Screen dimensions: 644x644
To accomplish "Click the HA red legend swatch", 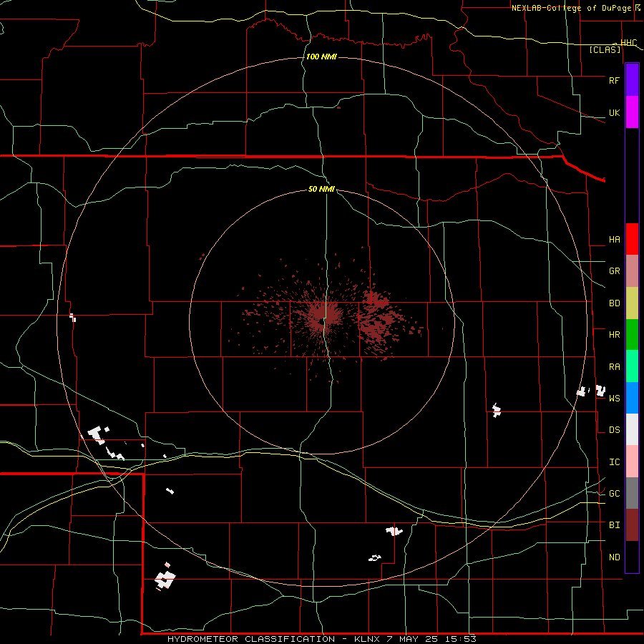I will 632,239.
